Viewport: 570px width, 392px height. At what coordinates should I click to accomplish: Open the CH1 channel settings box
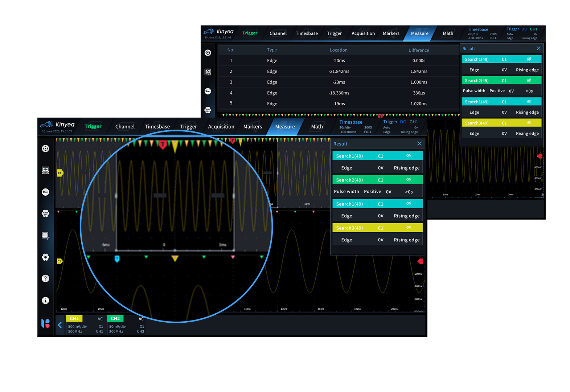point(86,325)
